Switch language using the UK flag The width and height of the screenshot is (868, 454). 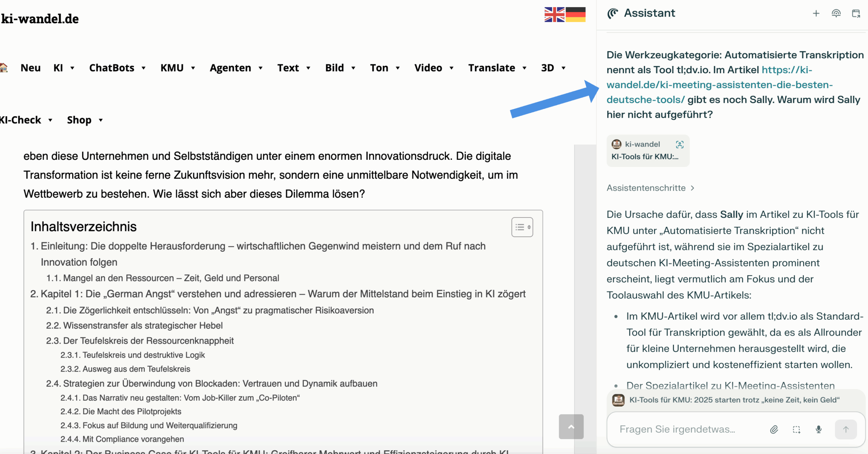click(x=554, y=15)
